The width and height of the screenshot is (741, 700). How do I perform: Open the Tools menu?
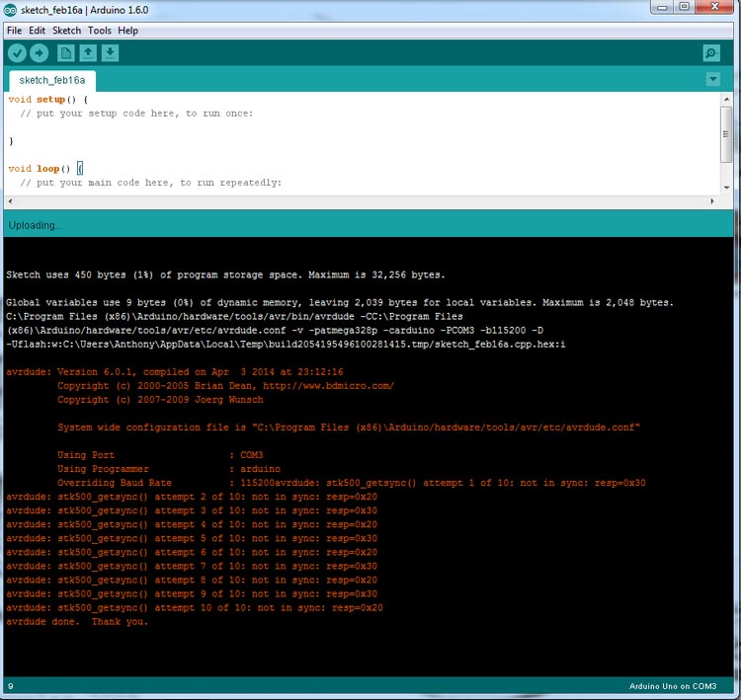[x=99, y=31]
